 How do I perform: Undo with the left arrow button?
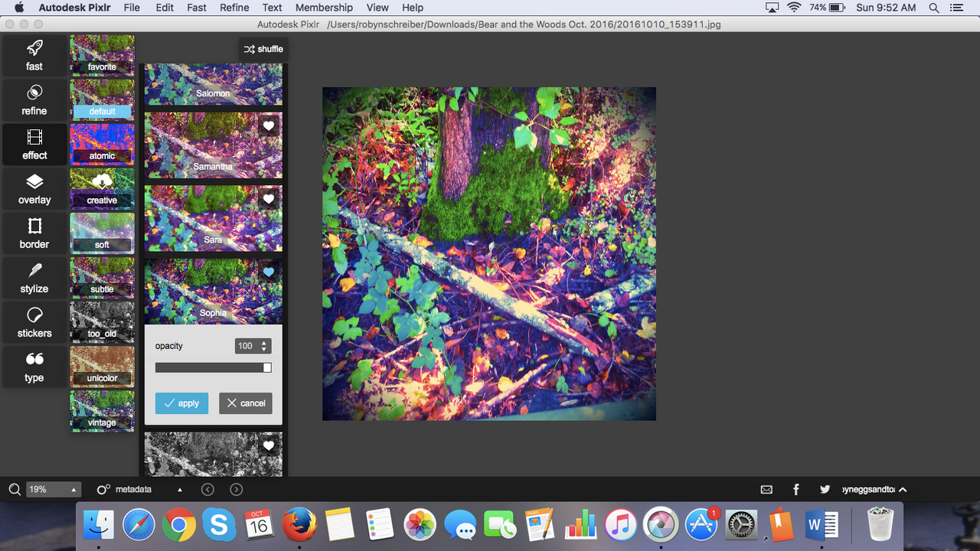[207, 490]
